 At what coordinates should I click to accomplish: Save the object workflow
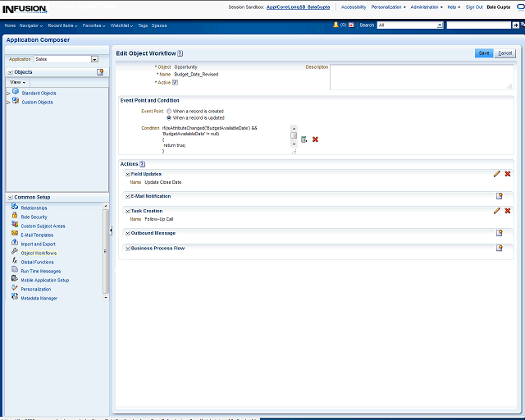484,52
